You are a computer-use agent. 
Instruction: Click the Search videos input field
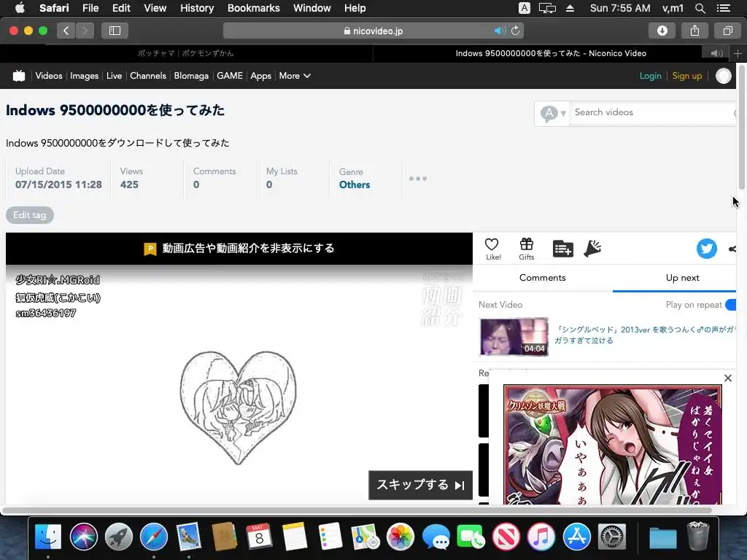point(653,112)
